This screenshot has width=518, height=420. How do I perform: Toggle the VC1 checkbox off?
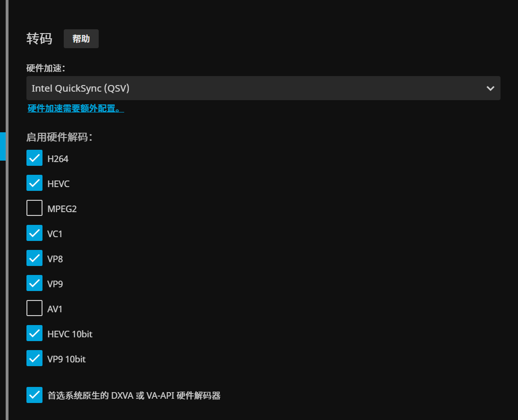34,233
